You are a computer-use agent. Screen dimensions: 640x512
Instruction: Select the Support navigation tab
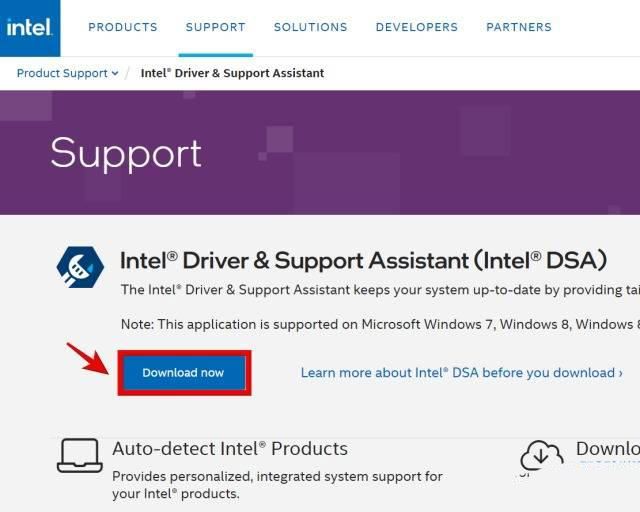tap(215, 27)
